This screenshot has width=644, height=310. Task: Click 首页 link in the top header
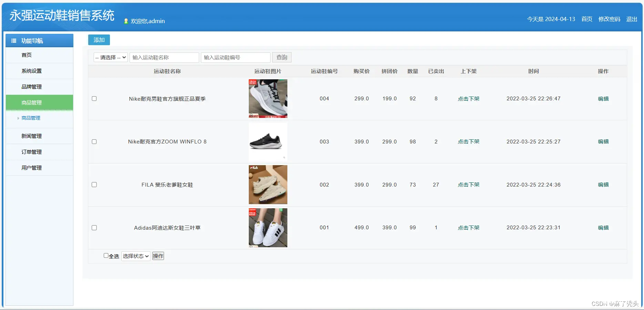pos(587,19)
